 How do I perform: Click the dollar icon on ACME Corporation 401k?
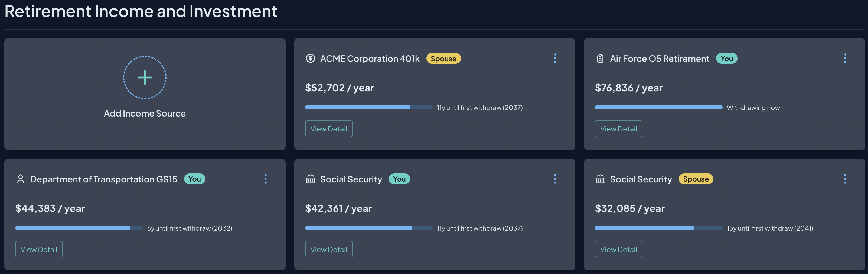point(310,58)
